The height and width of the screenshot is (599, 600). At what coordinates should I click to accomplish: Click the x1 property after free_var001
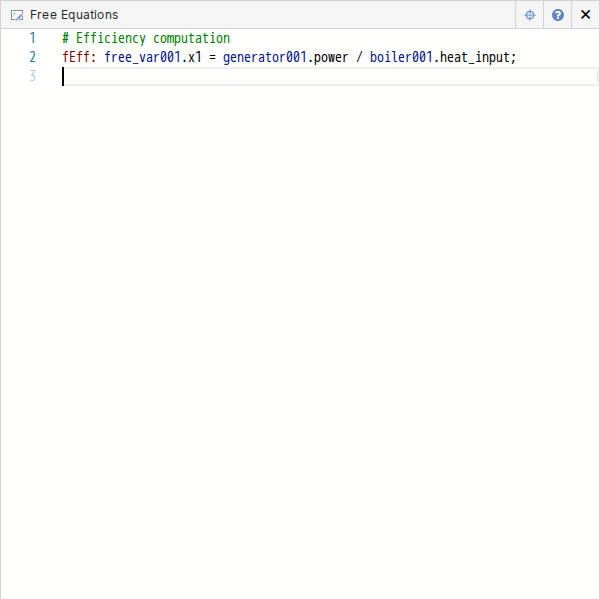pos(194,57)
